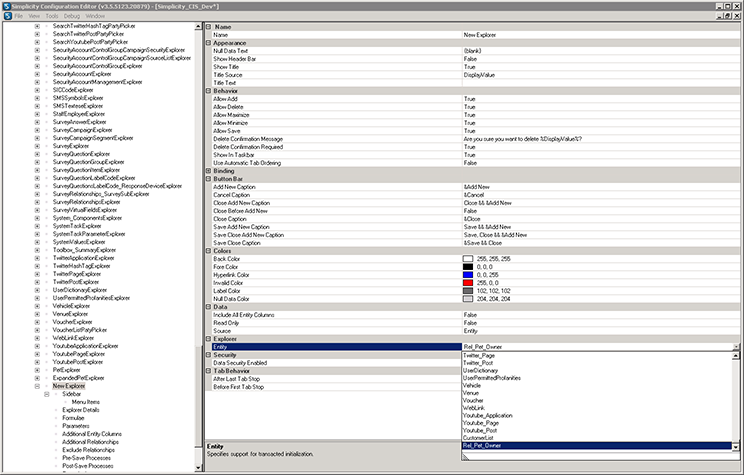The width and height of the screenshot is (744, 475).
Task: Select highlighted Rel_Pet_Owner list entry
Action: pyautogui.click(x=596, y=446)
